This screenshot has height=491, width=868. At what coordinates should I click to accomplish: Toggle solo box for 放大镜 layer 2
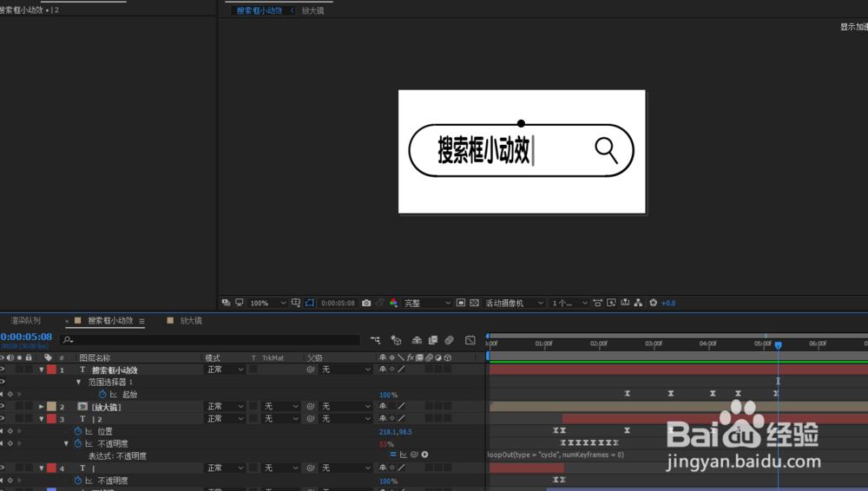pos(19,406)
